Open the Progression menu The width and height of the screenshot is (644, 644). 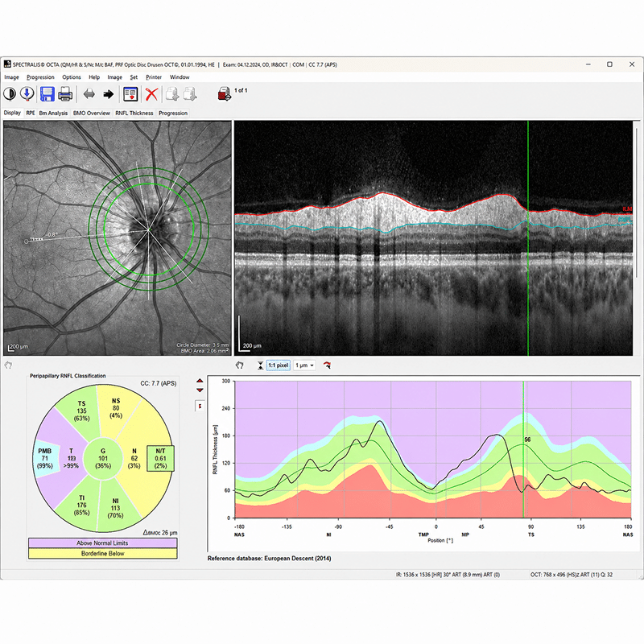[40, 77]
